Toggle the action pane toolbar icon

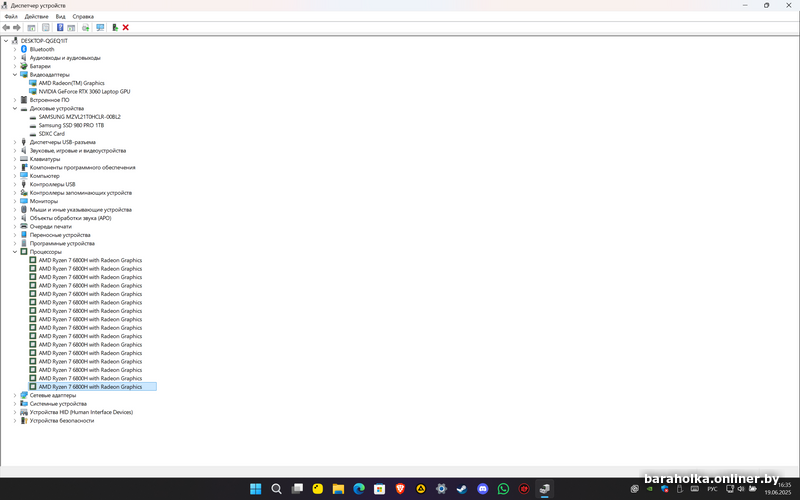(71, 28)
